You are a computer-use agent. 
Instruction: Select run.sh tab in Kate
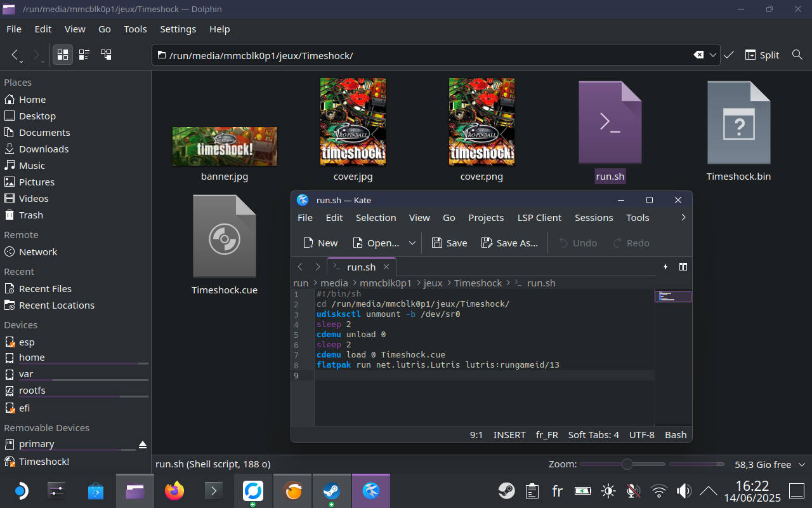[362, 267]
